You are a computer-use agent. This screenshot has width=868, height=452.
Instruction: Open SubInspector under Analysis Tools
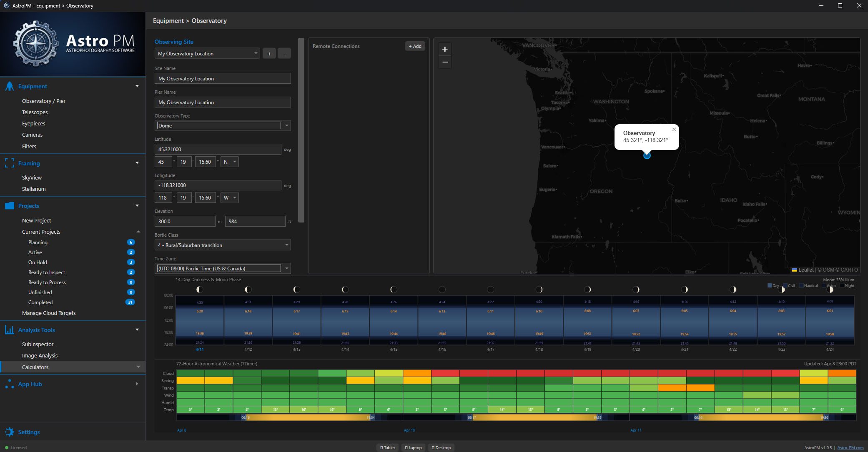pos(38,344)
